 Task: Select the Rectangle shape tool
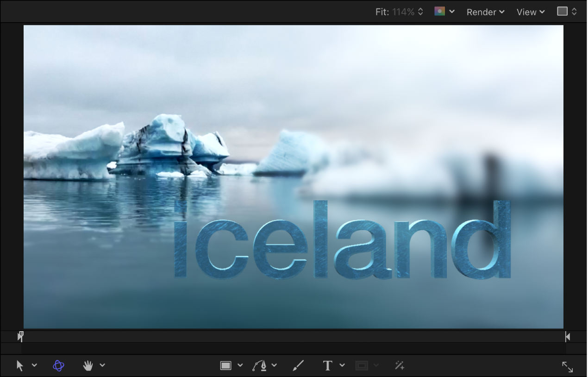(x=225, y=365)
